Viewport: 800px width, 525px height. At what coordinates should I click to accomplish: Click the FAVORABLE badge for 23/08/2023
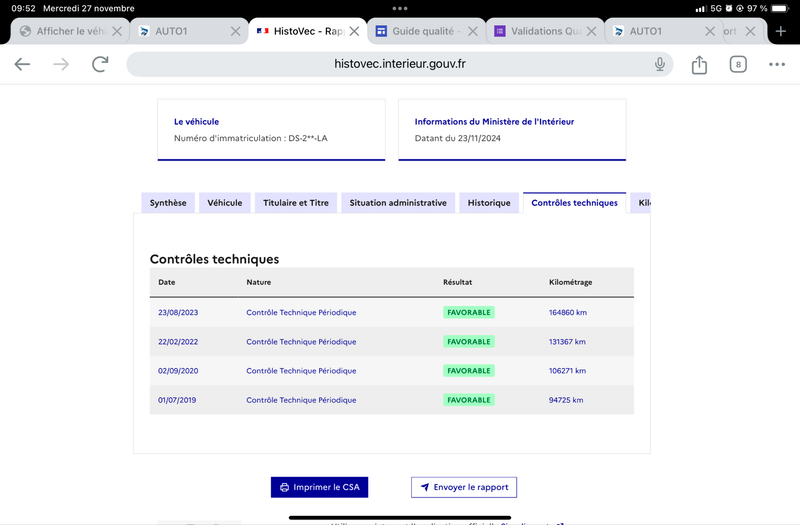coord(469,312)
